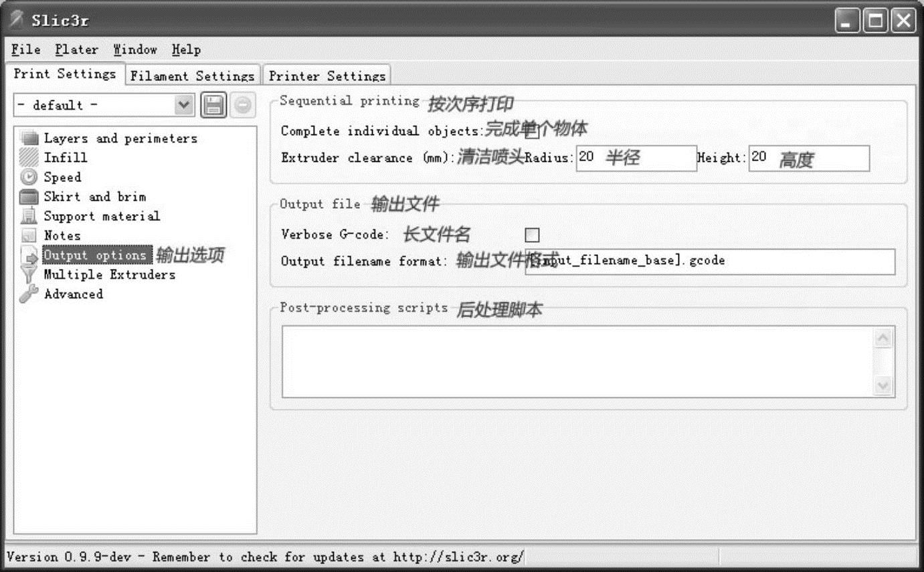Open the Multiple Extruders settings
The image size is (924, 572).
pyautogui.click(x=109, y=274)
